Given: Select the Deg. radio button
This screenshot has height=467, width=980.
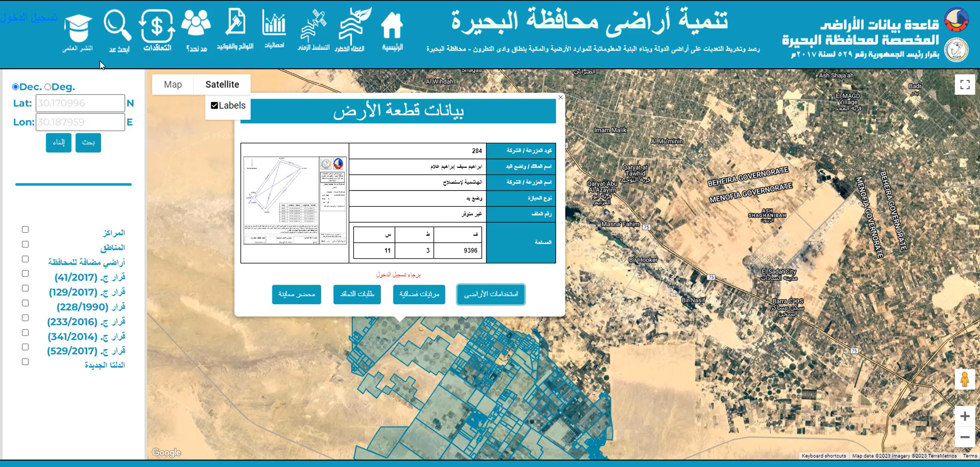Looking at the screenshot, I should pos(48,87).
